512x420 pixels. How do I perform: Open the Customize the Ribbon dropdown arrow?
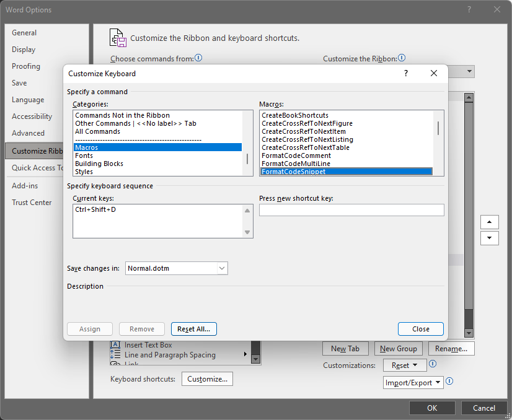pos(470,71)
